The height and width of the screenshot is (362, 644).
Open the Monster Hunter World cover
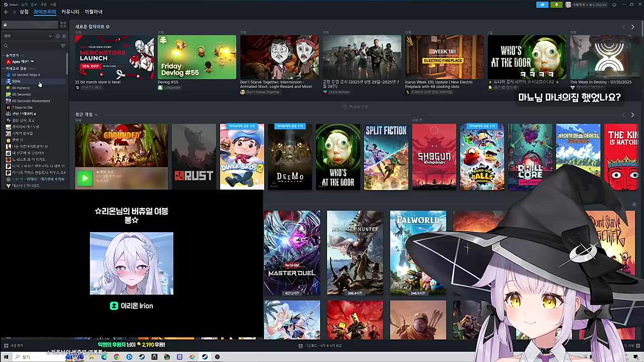[x=355, y=253]
